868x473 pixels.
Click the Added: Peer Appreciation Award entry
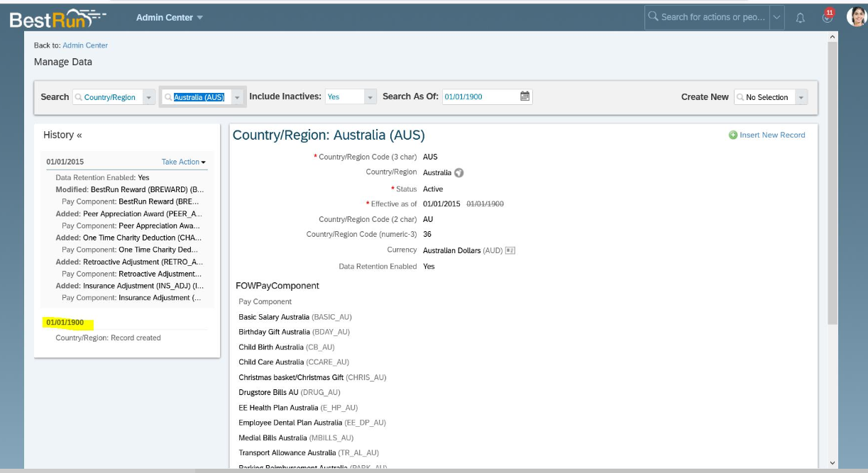(x=129, y=213)
